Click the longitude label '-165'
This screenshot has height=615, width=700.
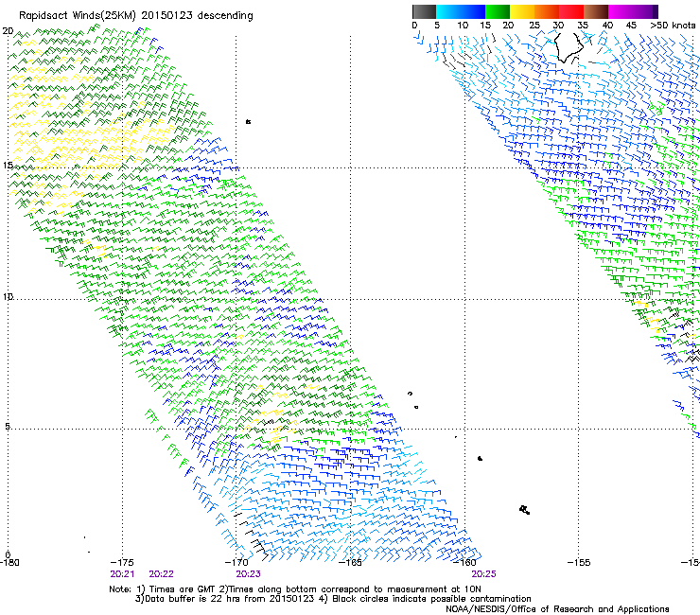tap(350, 562)
